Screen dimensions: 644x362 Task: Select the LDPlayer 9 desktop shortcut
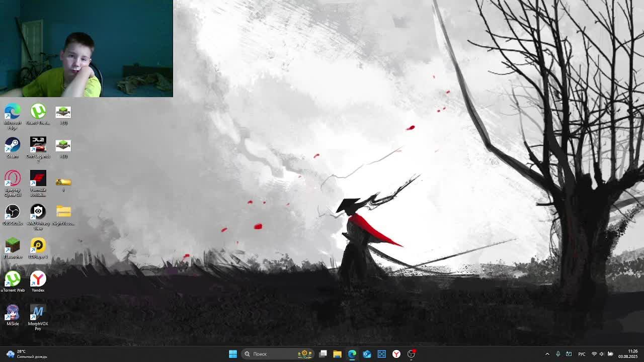click(x=38, y=248)
